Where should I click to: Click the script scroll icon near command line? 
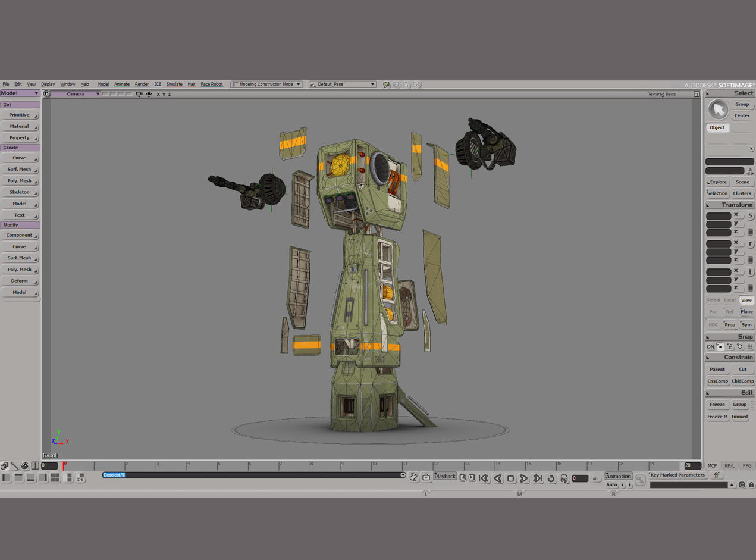click(x=414, y=477)
